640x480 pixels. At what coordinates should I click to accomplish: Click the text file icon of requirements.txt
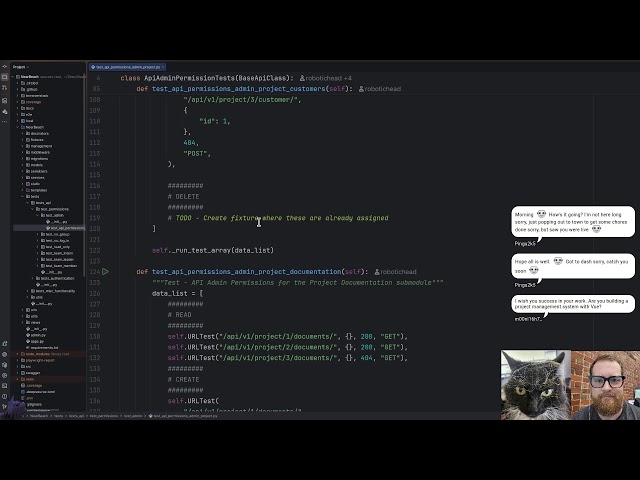[x=28, y=348]
